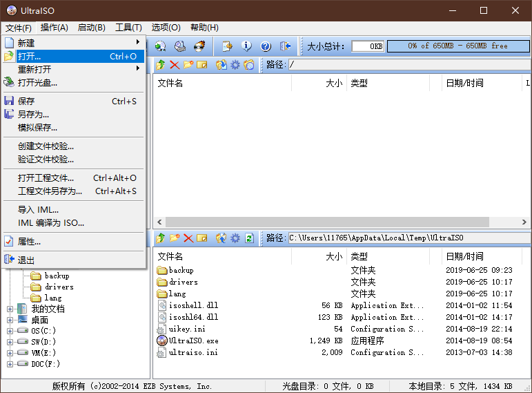Click the red X delete in disc image toolbar
This screenshot has height=393, width=532.
tap(175, 64)
